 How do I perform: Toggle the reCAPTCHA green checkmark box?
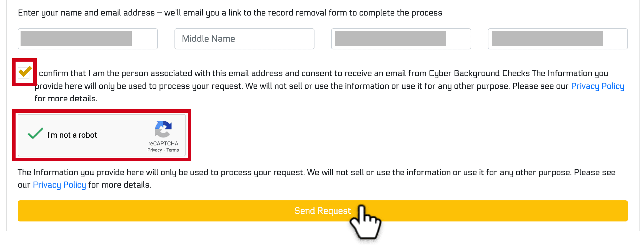click(x=36, y=133)
